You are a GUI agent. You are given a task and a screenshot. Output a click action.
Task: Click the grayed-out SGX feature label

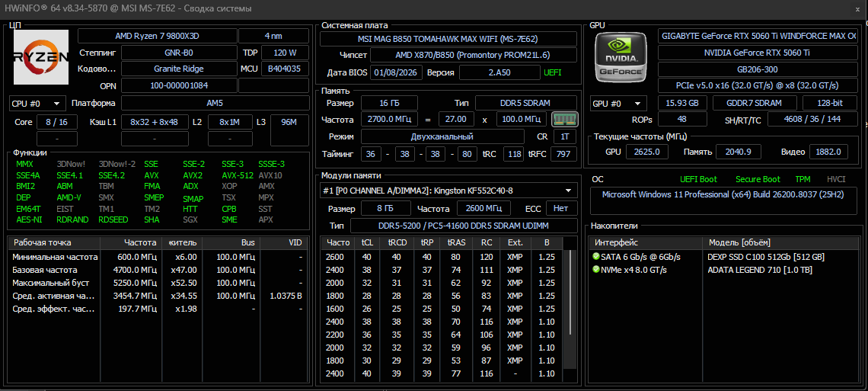click(x=190, y=220)
